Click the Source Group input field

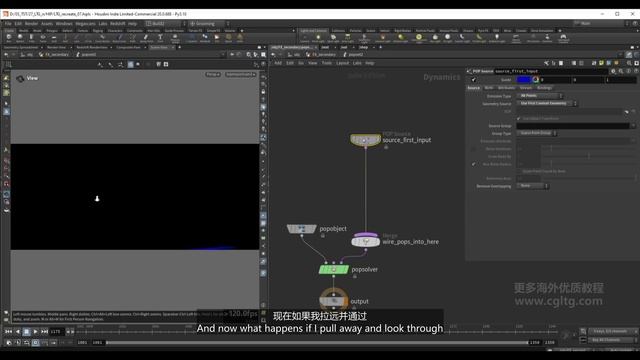(573, 126)
